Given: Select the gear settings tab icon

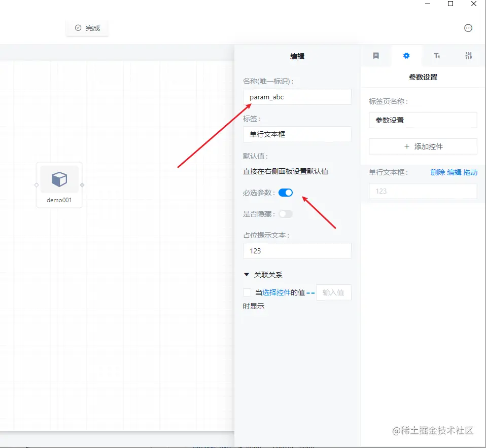Looking at the screenshot, I should tap(406, 56).
